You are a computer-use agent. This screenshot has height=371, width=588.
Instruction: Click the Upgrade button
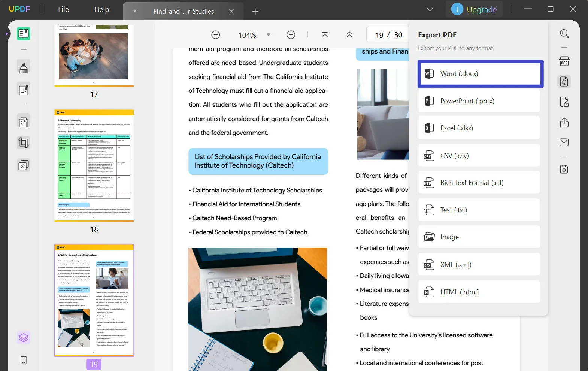(x=482, y=9)
